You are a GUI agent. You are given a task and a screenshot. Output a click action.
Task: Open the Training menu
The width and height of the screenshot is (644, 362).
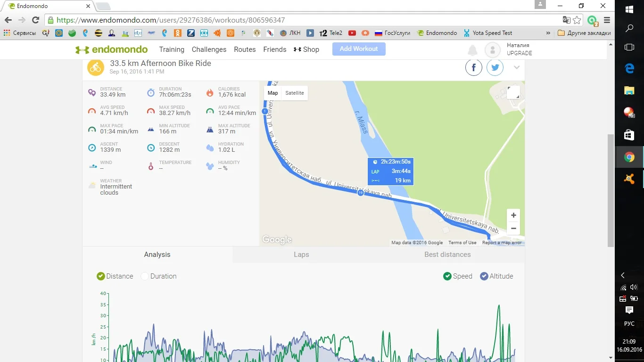pyautogui.click(x=172, y=49)
